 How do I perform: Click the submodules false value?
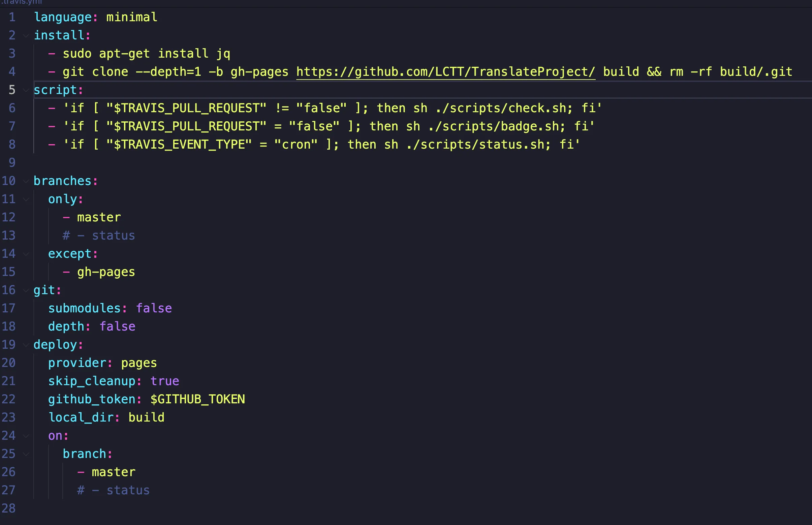pos(154,309)
